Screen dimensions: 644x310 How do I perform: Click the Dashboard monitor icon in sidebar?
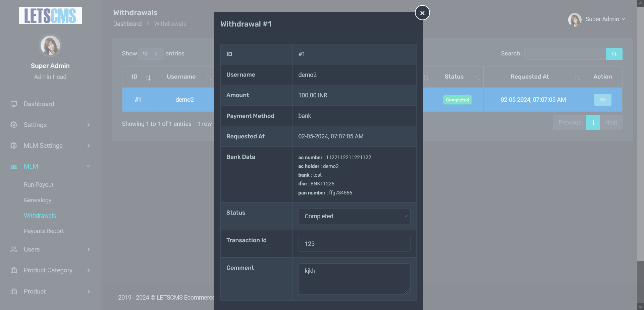[14, 104]
